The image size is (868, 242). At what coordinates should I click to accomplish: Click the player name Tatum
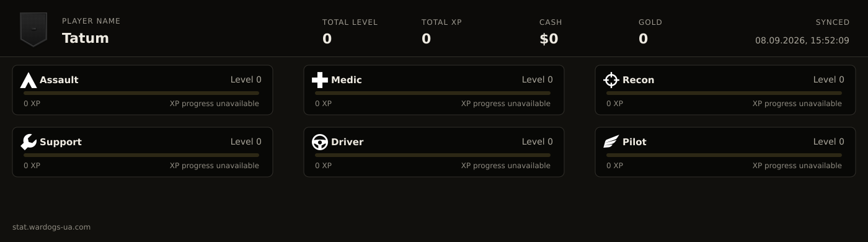86,38
